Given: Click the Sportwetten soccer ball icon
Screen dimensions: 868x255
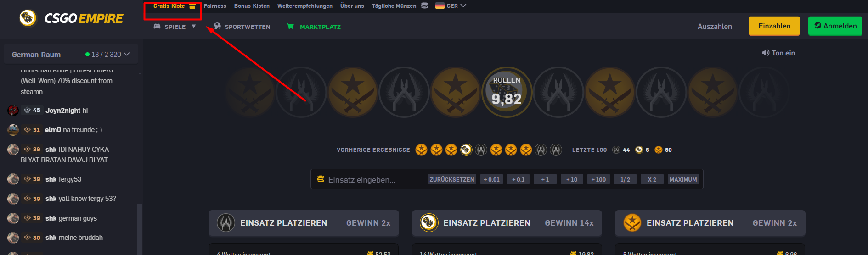Looking at the screenshot, I should [217, 27].
